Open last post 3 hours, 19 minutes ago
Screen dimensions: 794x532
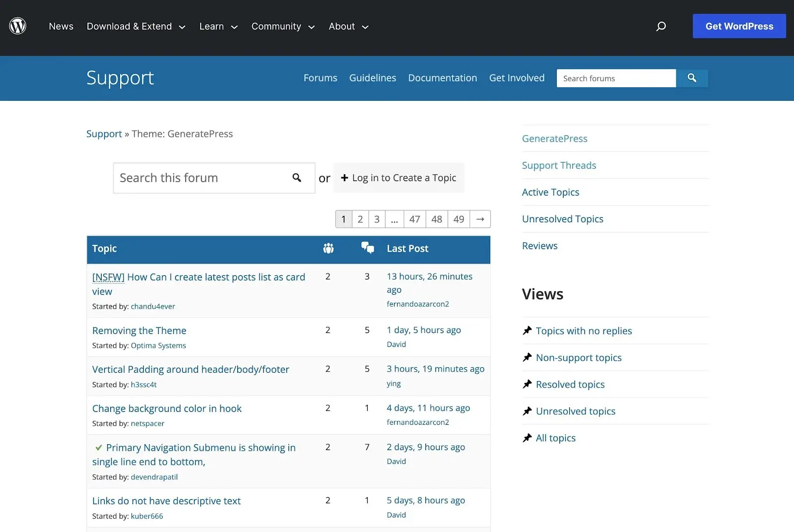(436, 369)
